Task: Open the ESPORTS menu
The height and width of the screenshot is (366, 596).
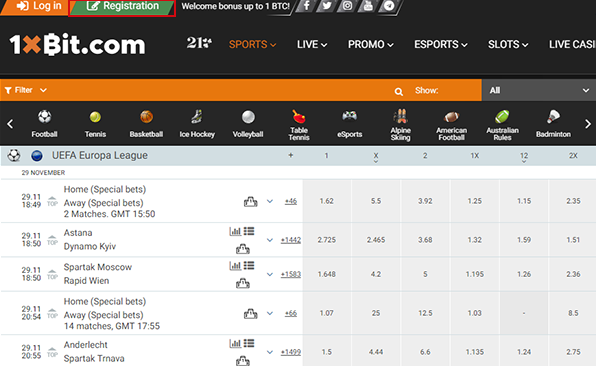Action: pos(441,44)
